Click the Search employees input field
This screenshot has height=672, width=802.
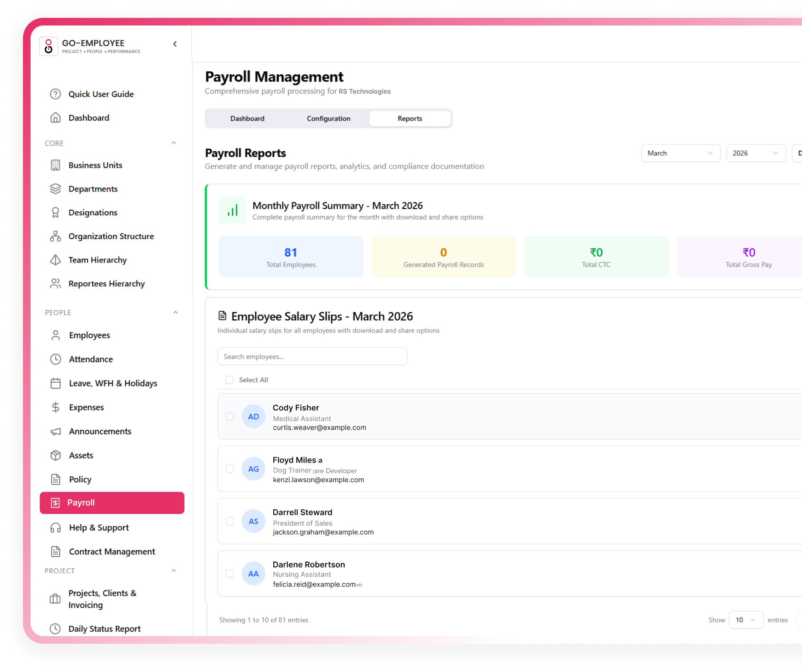[312, 356]
